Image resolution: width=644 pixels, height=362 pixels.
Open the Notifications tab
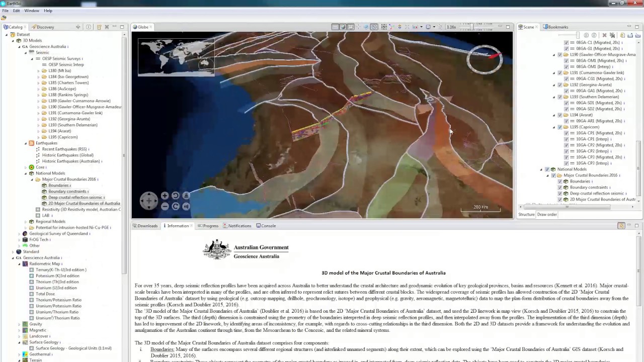[x=237, y=226]
